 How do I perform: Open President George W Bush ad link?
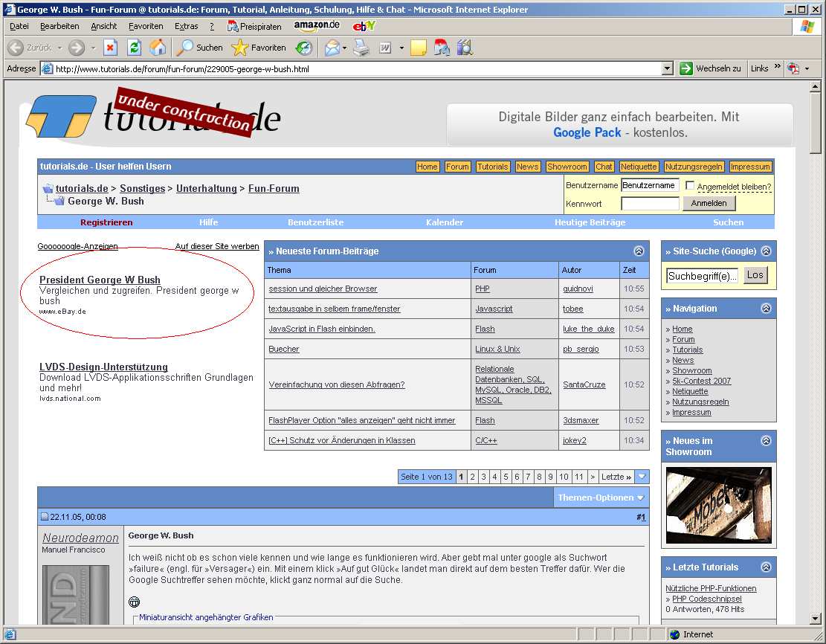point(100,280)
